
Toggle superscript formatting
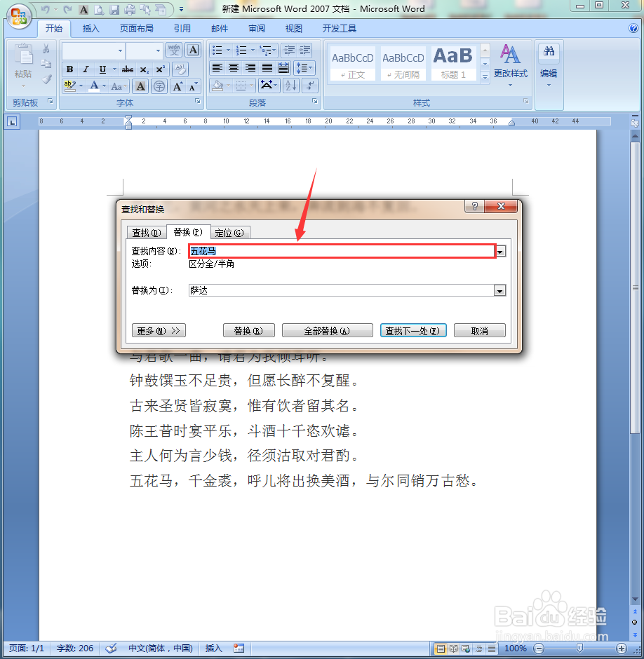coord(160,69)
